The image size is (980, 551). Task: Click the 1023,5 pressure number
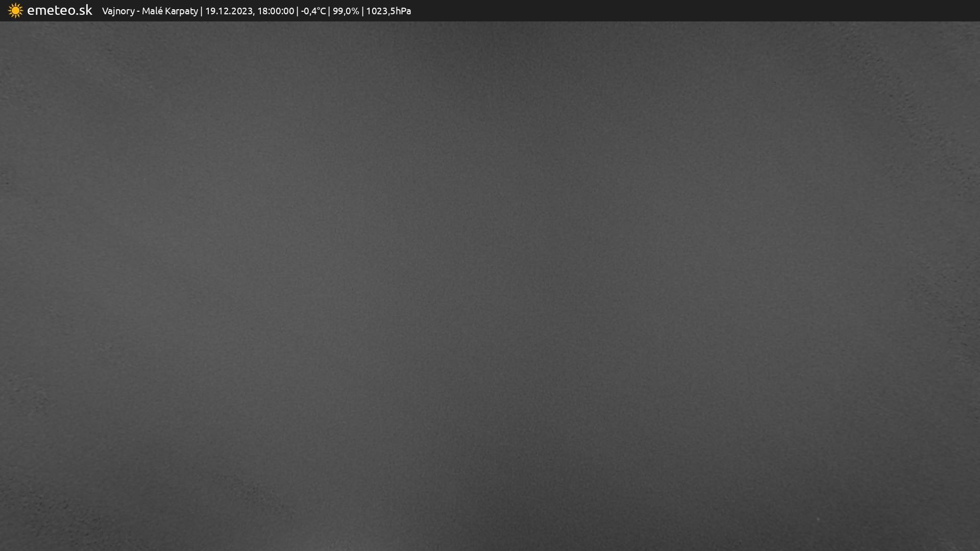[x=380, y=11]
